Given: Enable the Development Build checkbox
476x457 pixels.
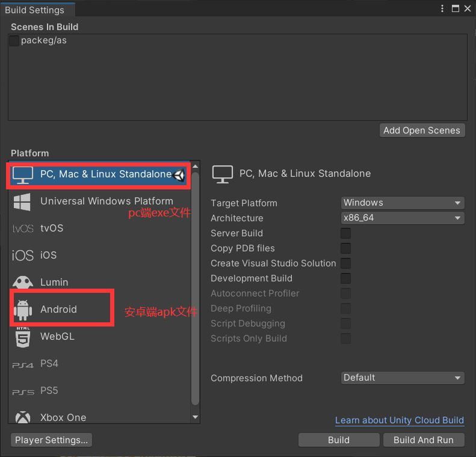Looking at the screenshot, I should pos(345,278).
